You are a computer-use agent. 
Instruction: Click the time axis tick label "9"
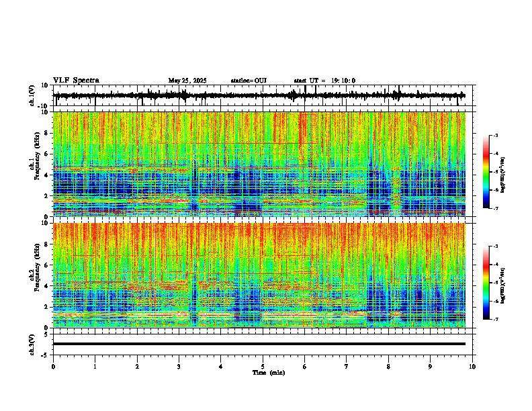pyautogui.click(x=430, y=367)
